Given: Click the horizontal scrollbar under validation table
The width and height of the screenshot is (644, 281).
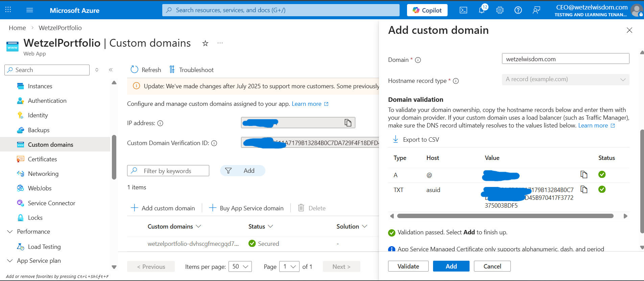Looking at the screenshot, I should 505,216.
